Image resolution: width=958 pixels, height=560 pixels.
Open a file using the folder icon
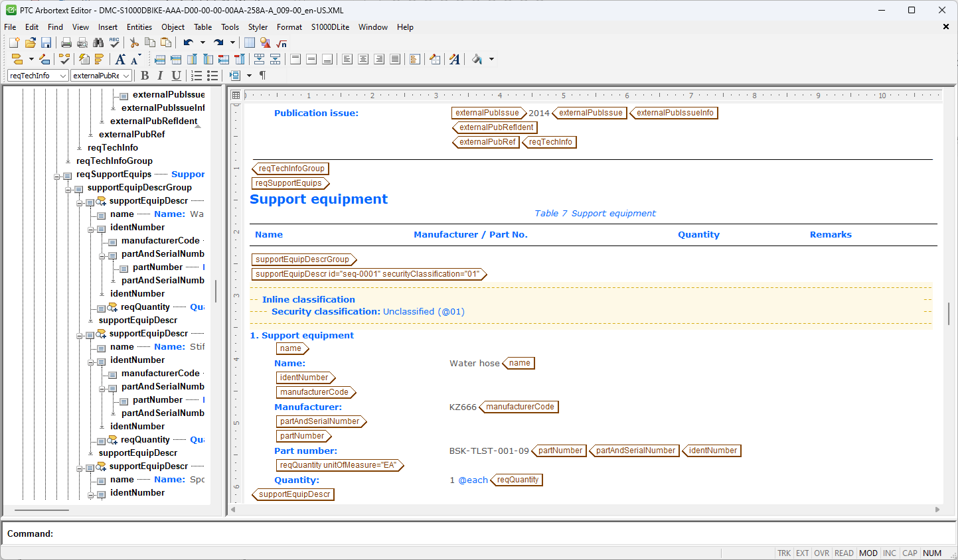tap(30, 42)
